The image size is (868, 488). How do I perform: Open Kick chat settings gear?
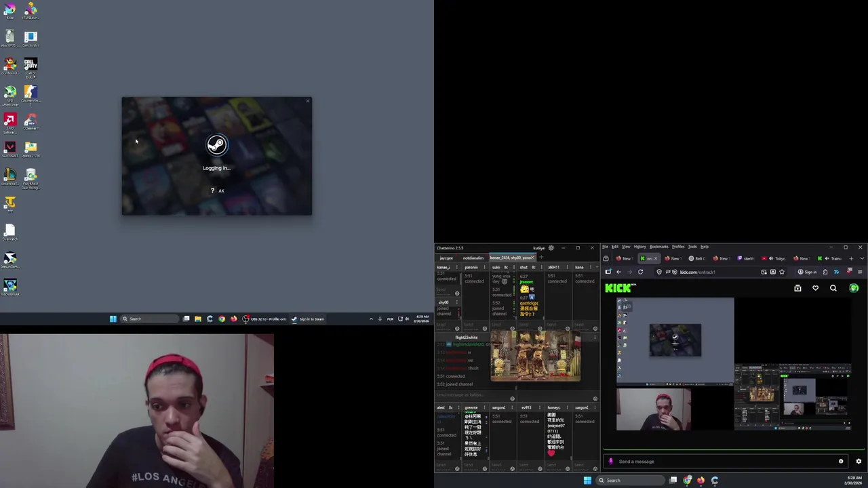click(859, 462)
